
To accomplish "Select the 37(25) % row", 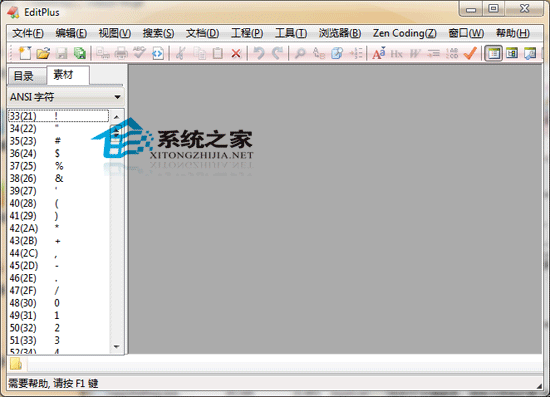I will [x=58, y=166].
